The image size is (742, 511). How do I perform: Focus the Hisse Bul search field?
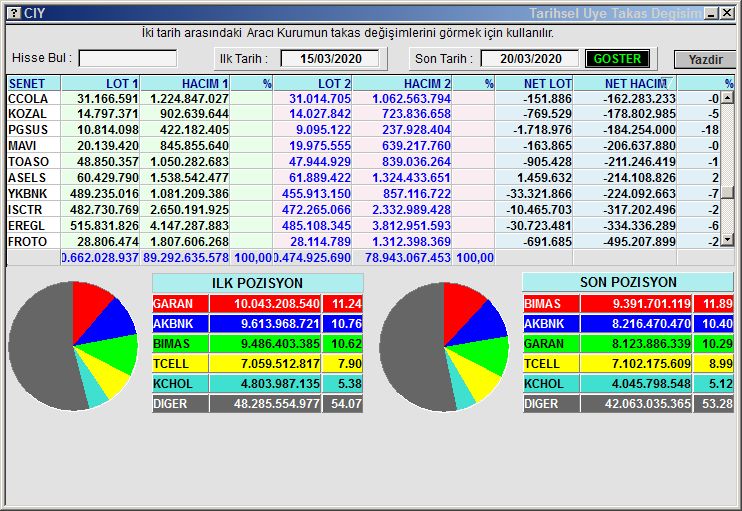point(128,59)
